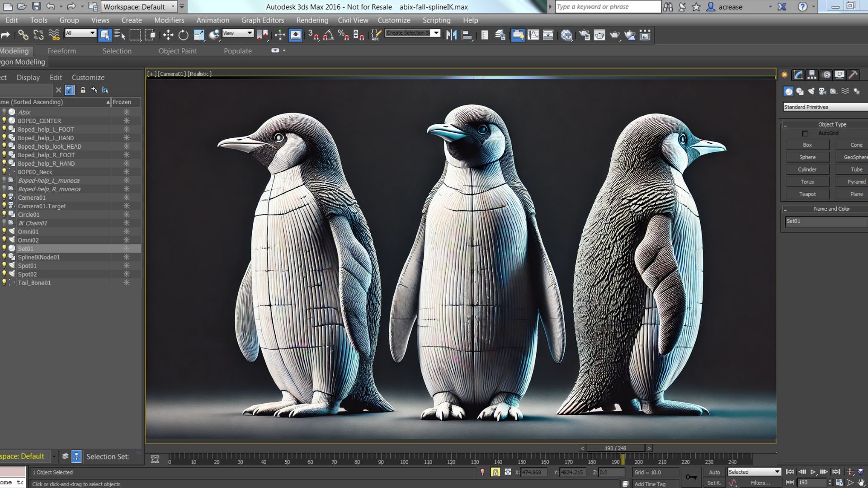Toggle visibility bulb for Omni01
868x488 pixels.
click(x=4, y=231)
